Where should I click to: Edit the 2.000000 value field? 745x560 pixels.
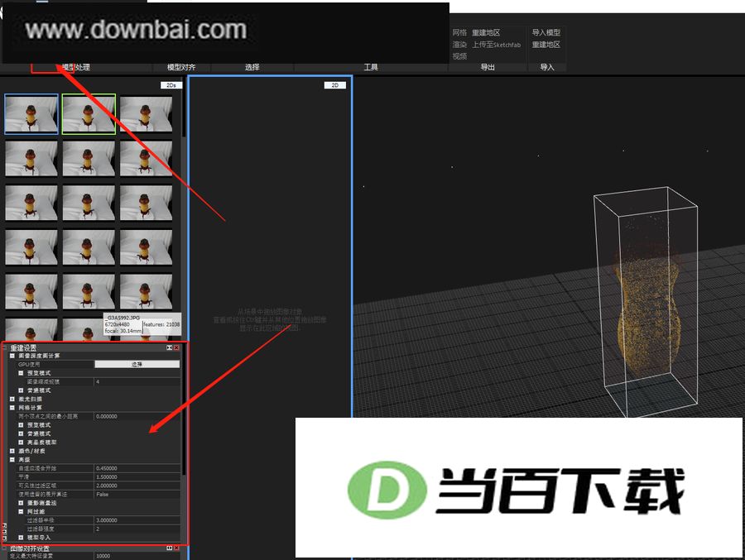coord(137,486)
